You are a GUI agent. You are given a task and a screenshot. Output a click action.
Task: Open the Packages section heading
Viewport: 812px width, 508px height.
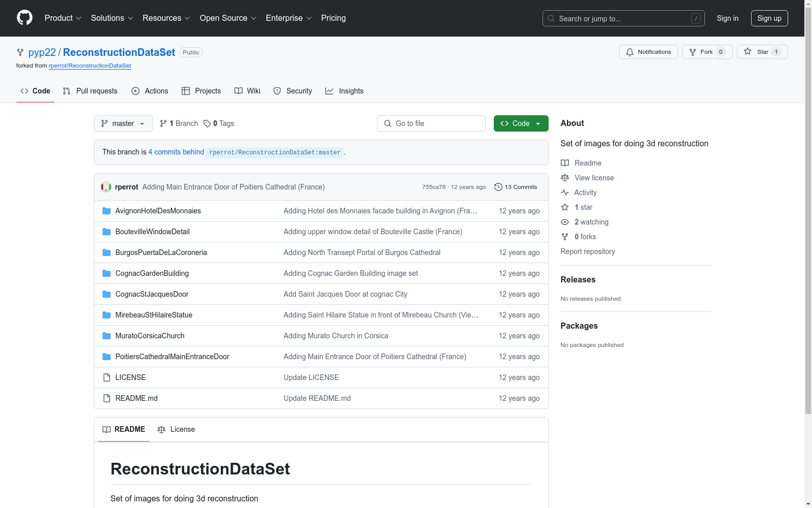tap(579, 326)
